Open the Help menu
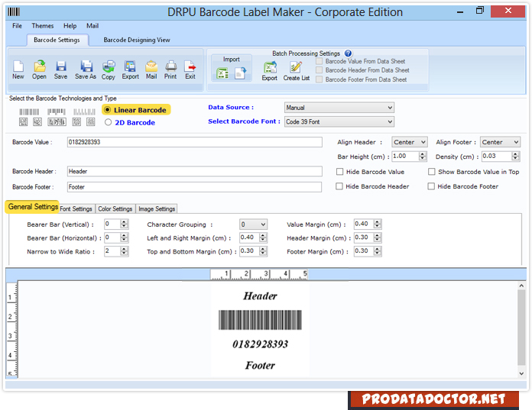The height and width of the screenshot is (410, 532). point(70,26)
